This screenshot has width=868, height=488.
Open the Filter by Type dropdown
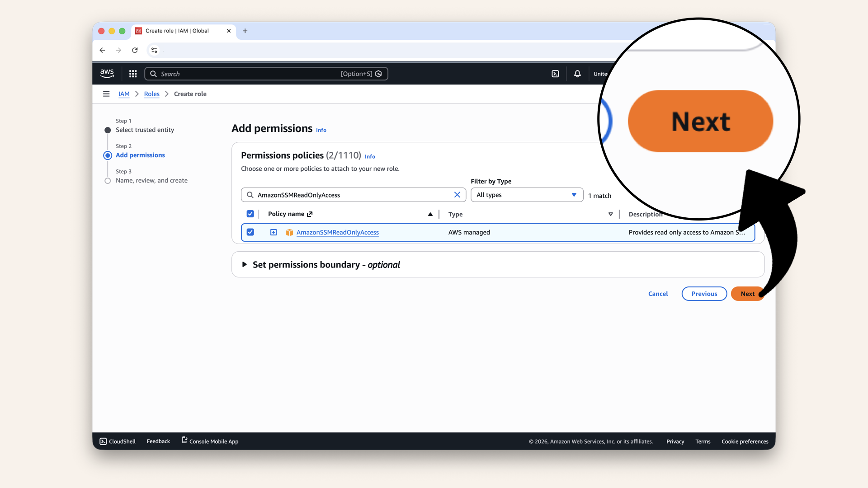527,195
